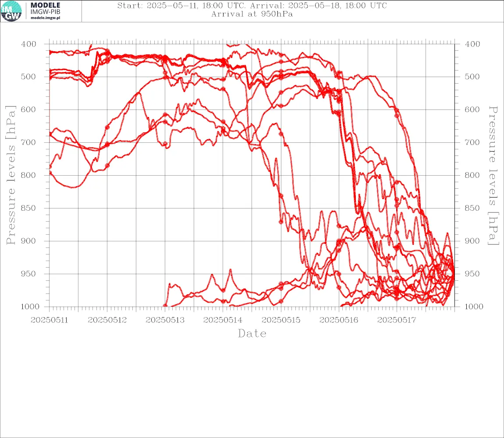The width and height of the screenshot is (504, 438).
Task: Click the left axis 850 label
Action: click(x=28, y=208)
